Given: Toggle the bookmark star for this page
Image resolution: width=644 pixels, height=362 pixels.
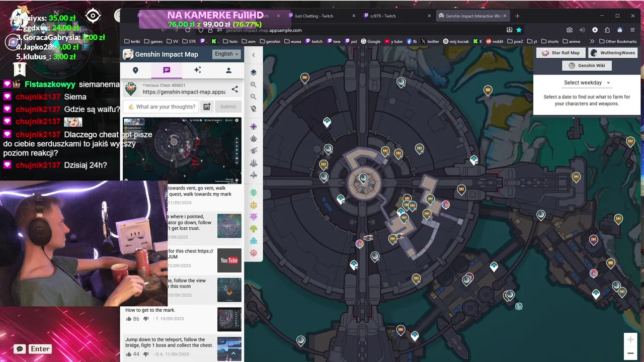Looking at the screenshot, I should click(519, 30).
